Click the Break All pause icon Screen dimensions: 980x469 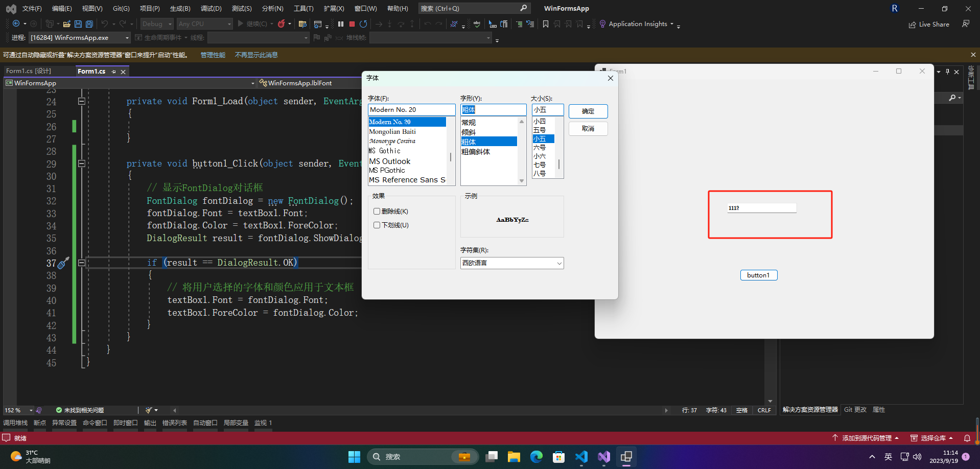[341, 24]
